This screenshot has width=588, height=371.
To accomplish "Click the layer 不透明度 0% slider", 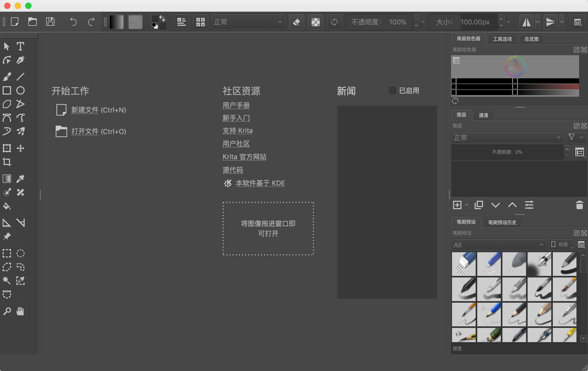I will coord(507,152).
